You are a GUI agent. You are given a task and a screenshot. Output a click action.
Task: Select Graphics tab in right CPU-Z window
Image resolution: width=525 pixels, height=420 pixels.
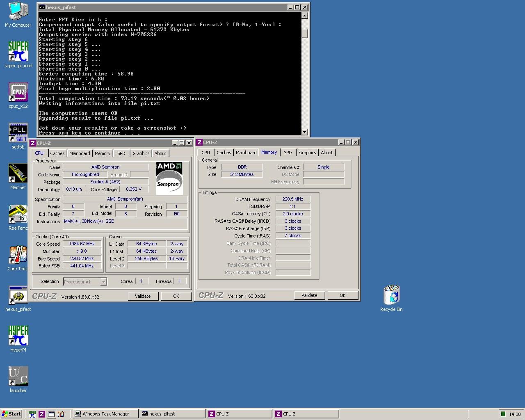tap(308, 153)
